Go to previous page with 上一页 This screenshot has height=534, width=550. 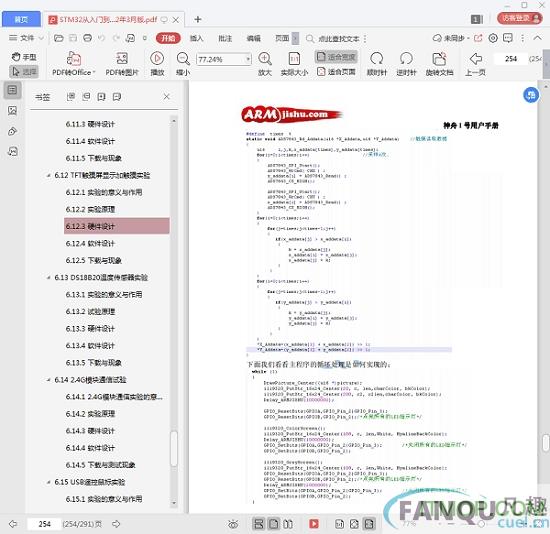(476, 64)
